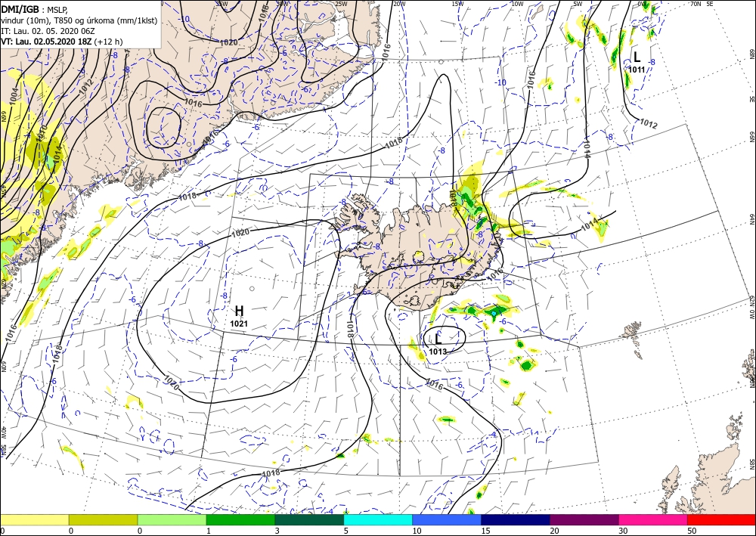Click the '5W' longitude label at the top

[x=578, y=4]
